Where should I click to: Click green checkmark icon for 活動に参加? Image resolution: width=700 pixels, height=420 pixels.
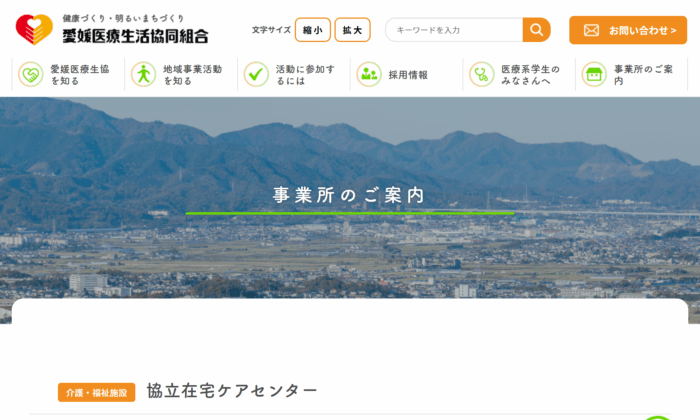point(256,74)
